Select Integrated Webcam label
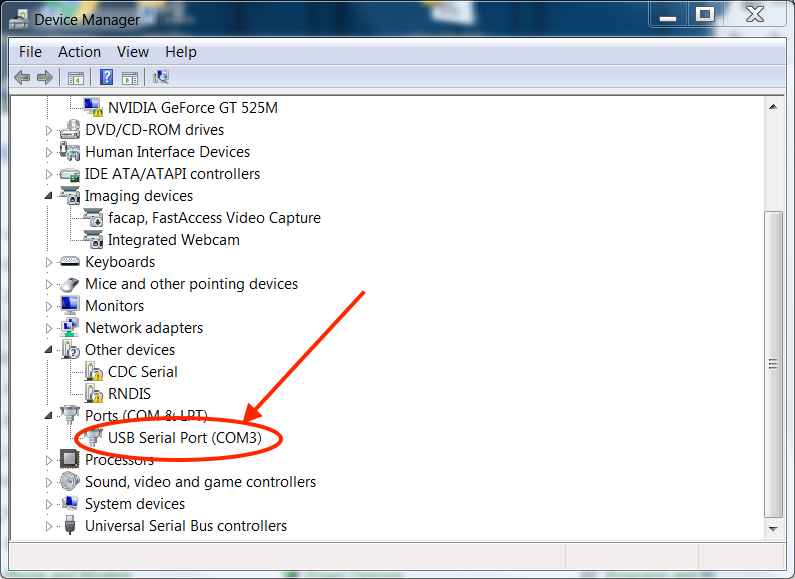Image resolution: width=795 pixels, height=579 pixels. click(x=173, y=239)
